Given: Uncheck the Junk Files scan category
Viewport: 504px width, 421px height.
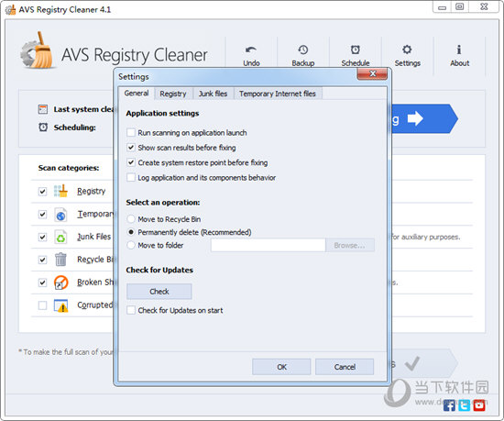Looking at the screenshot, I should tap(42, 238).
